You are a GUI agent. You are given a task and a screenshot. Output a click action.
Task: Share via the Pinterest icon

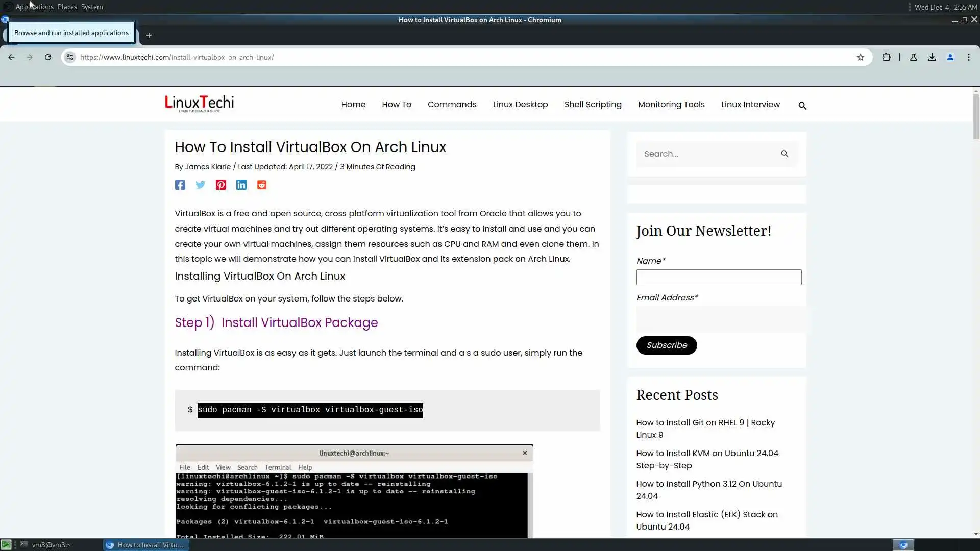220,185
